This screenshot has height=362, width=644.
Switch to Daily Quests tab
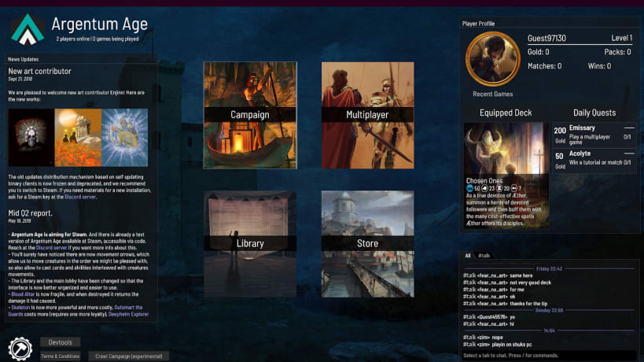594,113
